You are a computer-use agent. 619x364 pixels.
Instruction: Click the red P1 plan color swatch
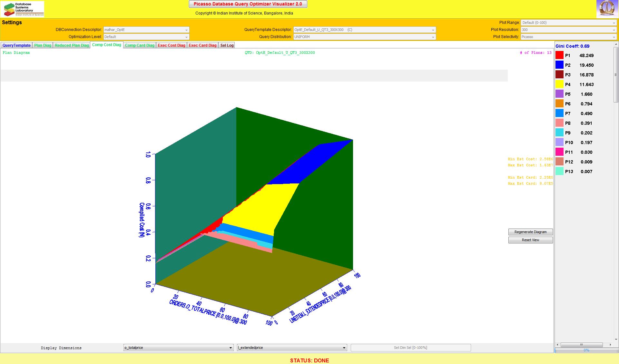[x=559, y=55]
